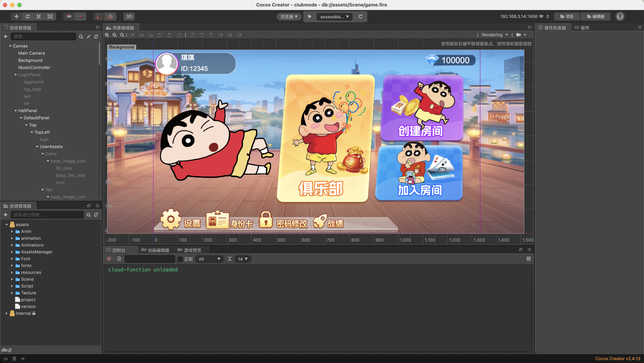Add a new node in hierarchy panel
644x363 pixels.
pos(6,36)
